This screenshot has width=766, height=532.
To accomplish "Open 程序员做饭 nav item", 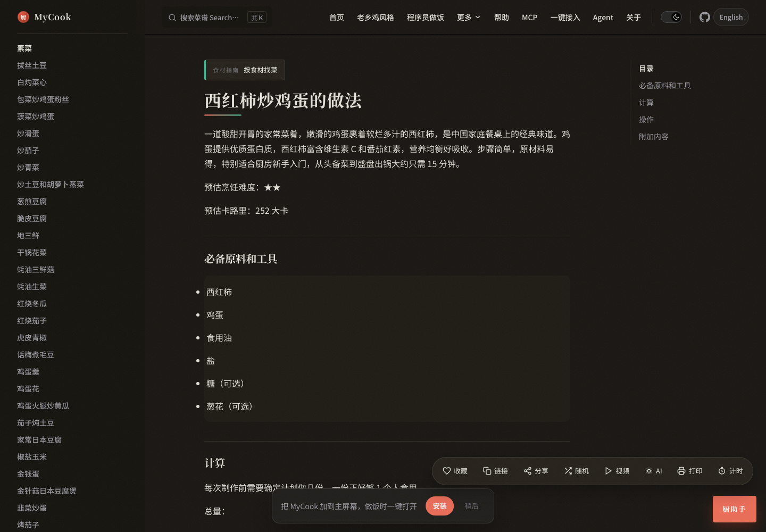I will [x=426, y=18].
